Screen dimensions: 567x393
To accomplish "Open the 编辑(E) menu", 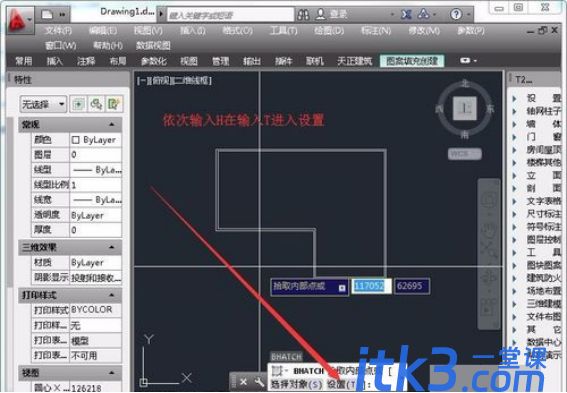I will (103, 30).
